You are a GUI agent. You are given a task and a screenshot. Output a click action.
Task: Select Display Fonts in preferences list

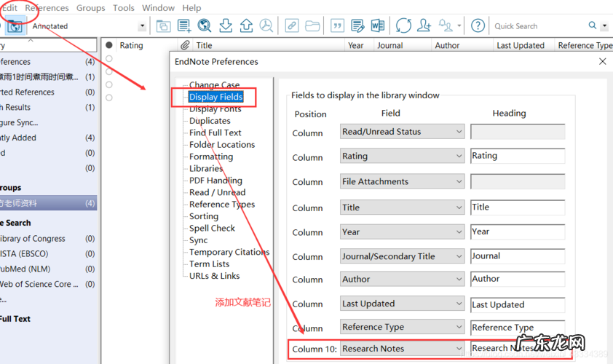215,109
